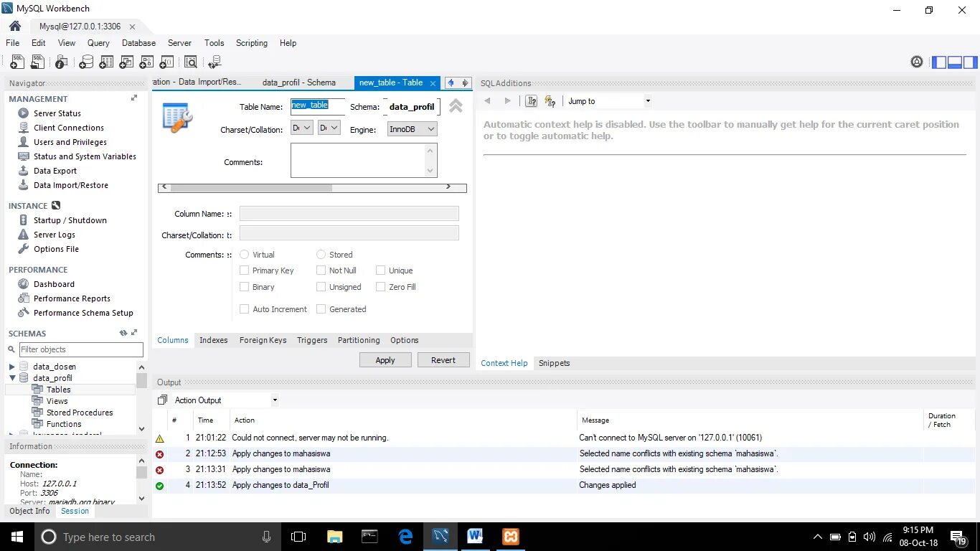Click the Revert button
Viewport: 980px width, 551px height.
coord(443,360)
